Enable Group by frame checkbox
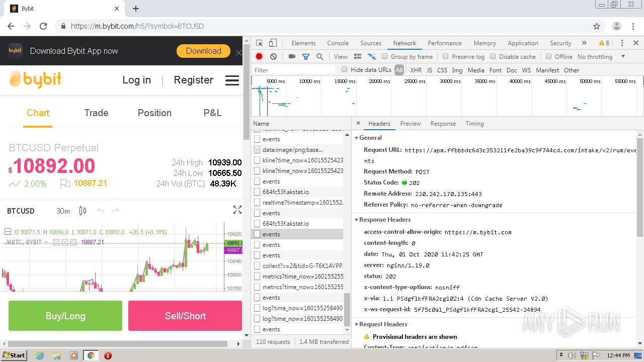Screen dimensions: 644x362 click(385, 56)
